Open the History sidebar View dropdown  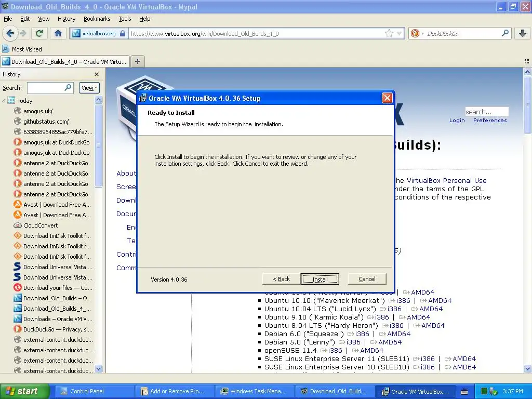coord(89,88)
